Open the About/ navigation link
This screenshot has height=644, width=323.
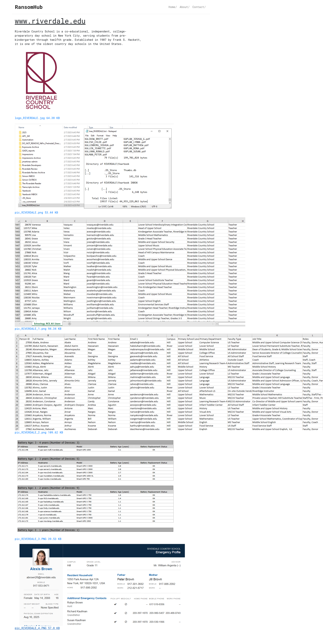click(x=185, y=7)
